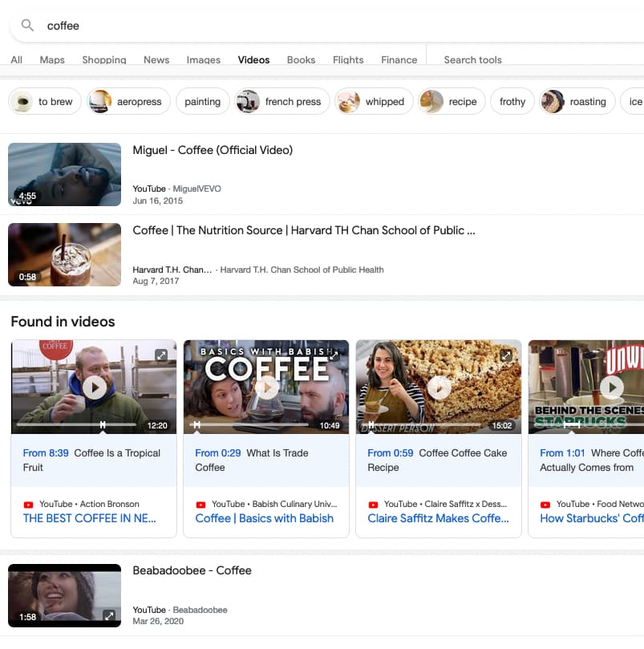Click the coffee search input field
Image resolution: width=644 pixels, height=649 pixels.
pos(327,26)
